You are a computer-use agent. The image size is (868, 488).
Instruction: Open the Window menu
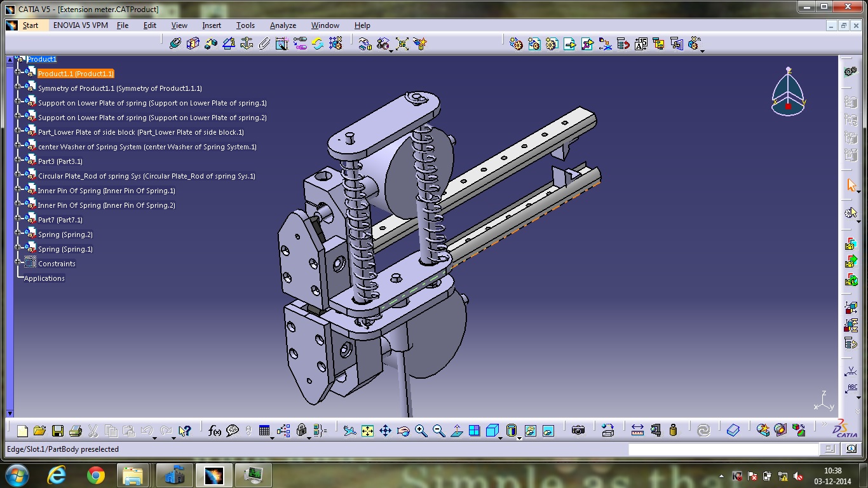[325, 25]
